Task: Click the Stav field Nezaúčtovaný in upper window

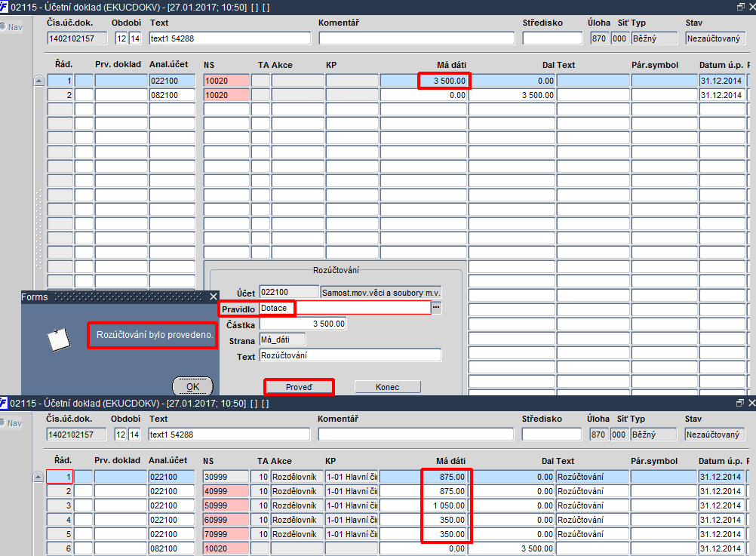Action: pyautogui.click(x=715, y=38)
